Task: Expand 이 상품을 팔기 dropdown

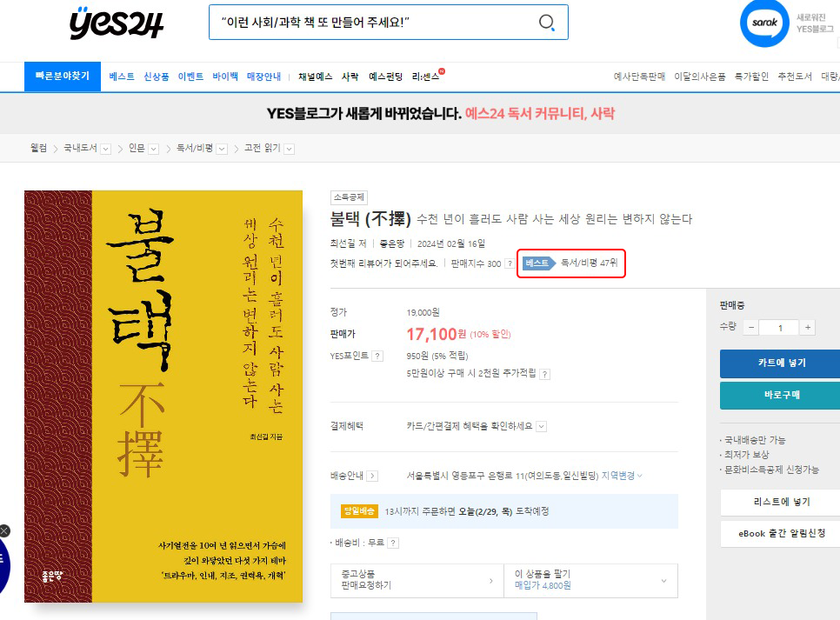Action: click(591, 580)
